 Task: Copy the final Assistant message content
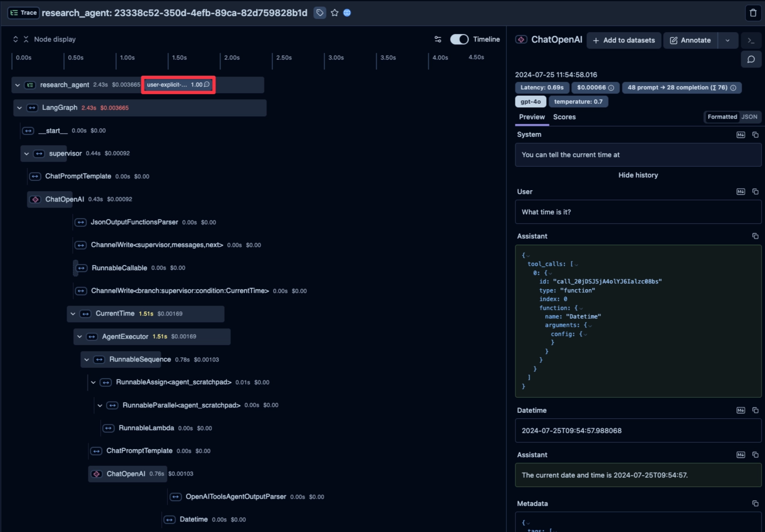point(756,455)
